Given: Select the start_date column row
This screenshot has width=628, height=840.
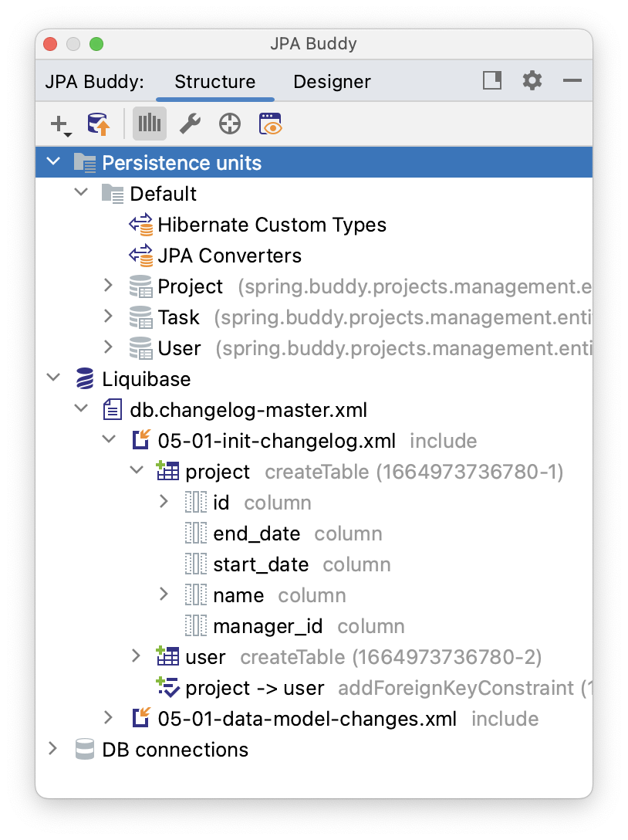Looking at the screenshot, I should point(314,564).
